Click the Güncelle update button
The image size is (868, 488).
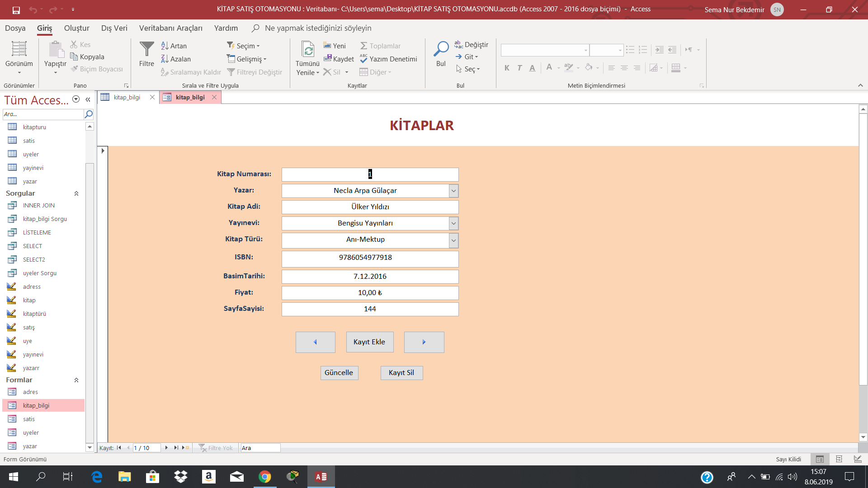click(x=338, y=372)
